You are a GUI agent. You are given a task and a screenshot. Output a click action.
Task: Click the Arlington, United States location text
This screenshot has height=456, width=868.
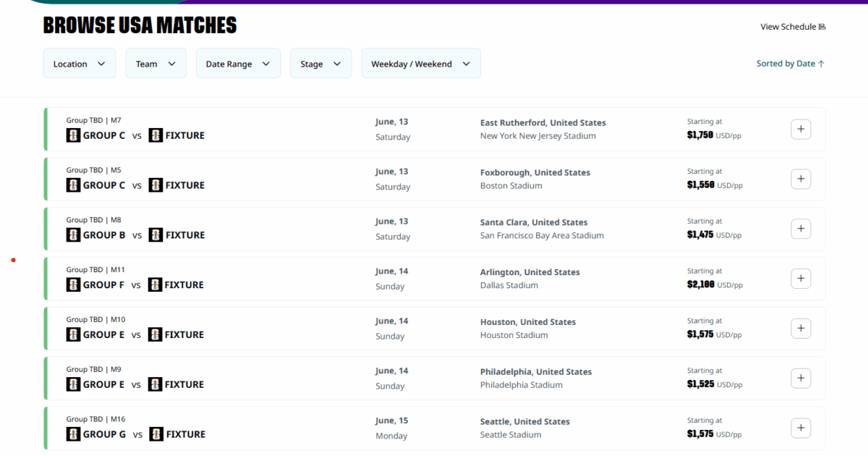tap(530, 273)
